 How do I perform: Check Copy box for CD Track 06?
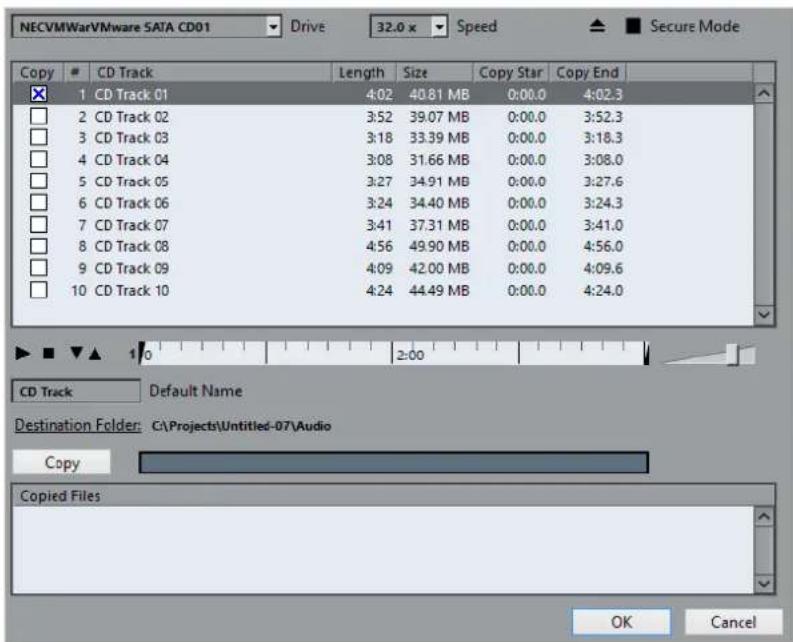(x=39, y=203)
